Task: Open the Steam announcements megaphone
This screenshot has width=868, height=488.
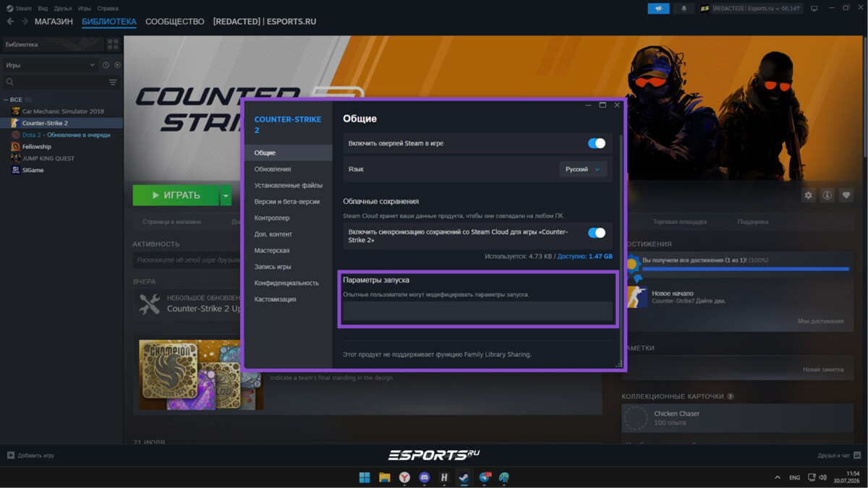Action: [x=658, y=9]
